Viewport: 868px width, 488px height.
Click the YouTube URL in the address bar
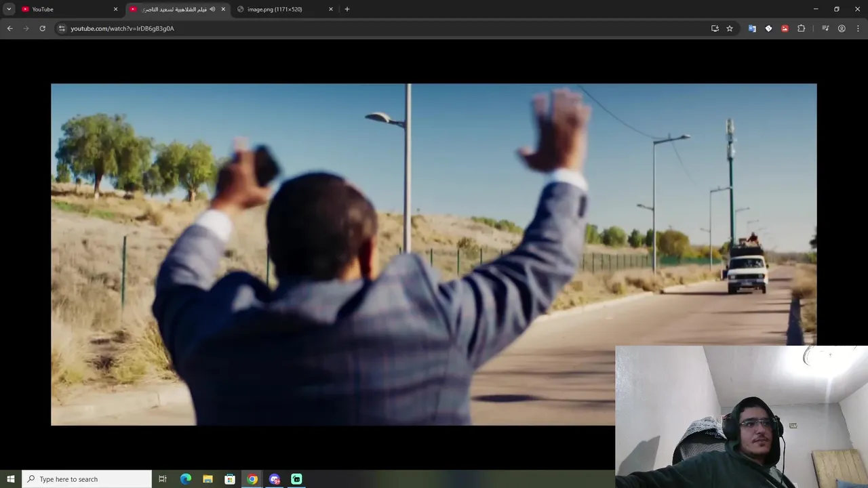[122, 28]
